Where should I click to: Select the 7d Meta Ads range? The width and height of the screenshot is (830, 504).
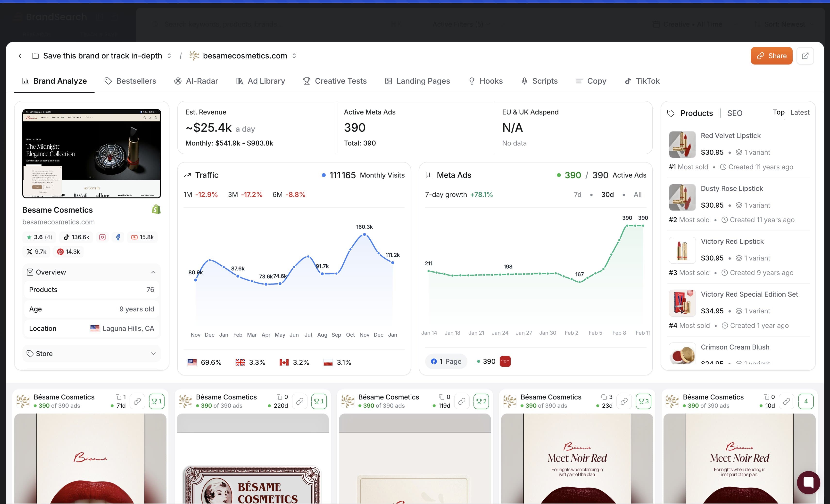tap(577, 194)
